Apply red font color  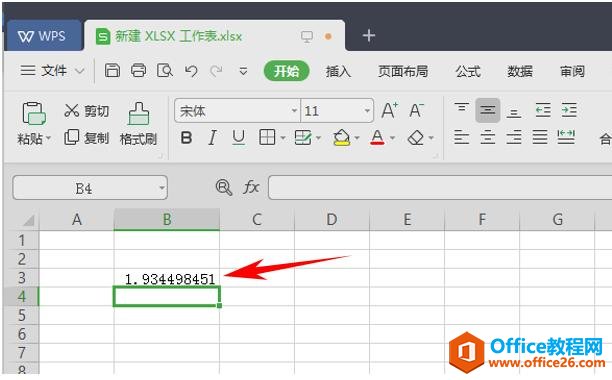click(x=377, y=137)
